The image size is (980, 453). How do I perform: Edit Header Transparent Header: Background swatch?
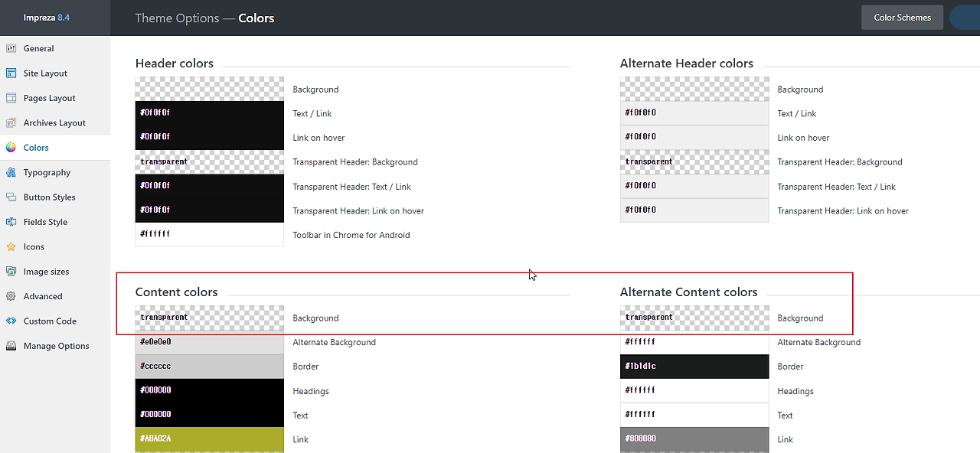tap(210, 161)
